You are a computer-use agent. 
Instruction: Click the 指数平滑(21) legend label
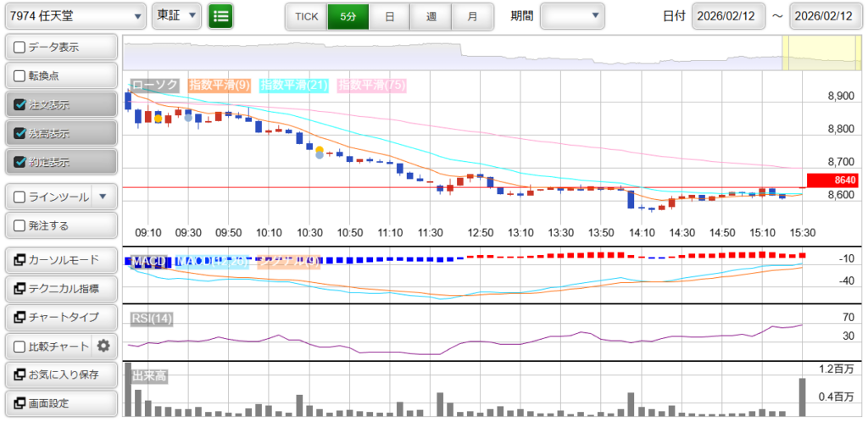point(294,85)
